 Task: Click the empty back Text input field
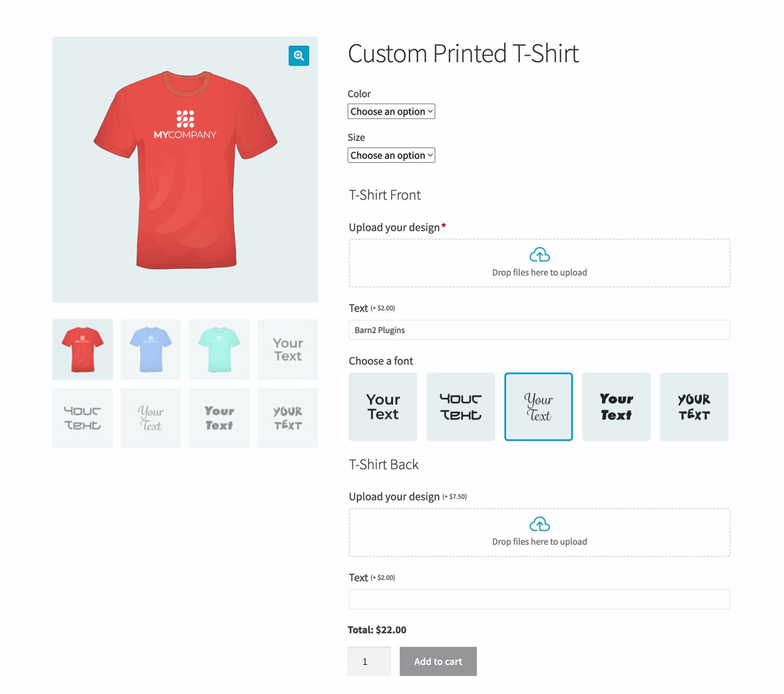(539, 599)
